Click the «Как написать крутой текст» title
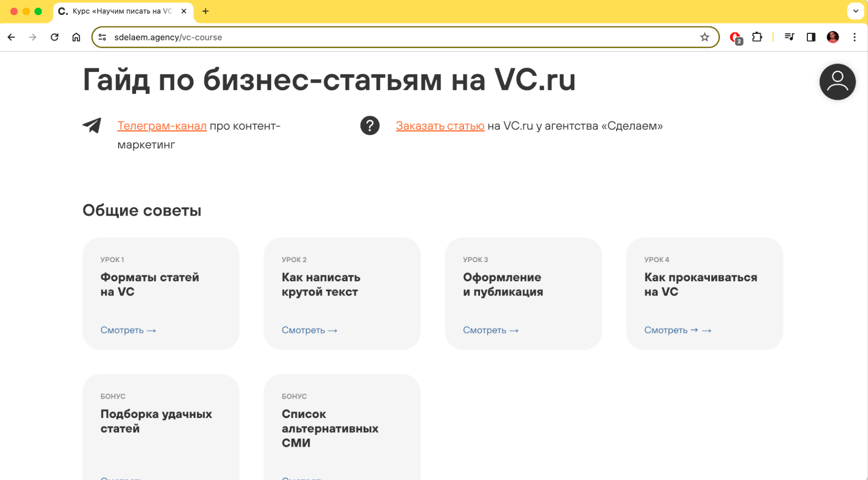Image resolution: width=868 pixels, height=480 pixels. click(321, 285)
